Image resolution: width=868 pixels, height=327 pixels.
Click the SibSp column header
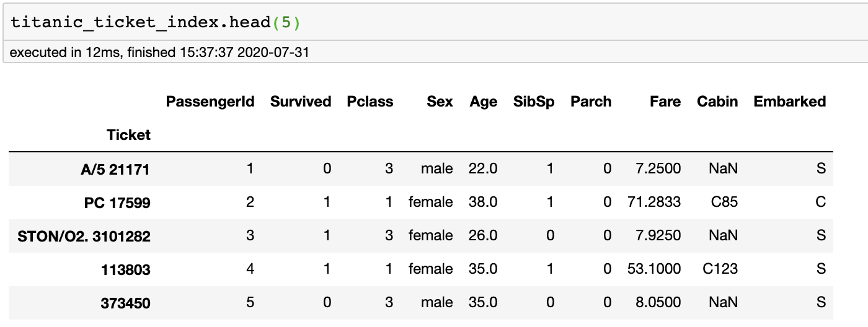click(x=534, y=102)
